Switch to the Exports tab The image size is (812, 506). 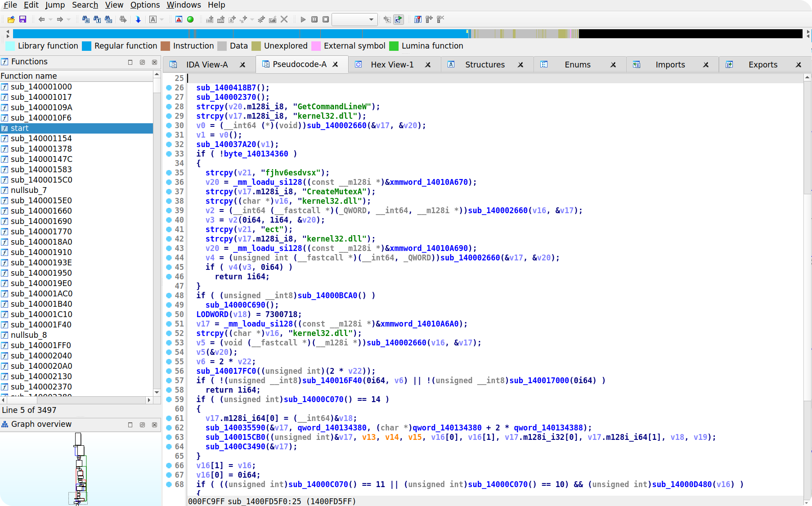pyautogui.click(x=763, y=65)
